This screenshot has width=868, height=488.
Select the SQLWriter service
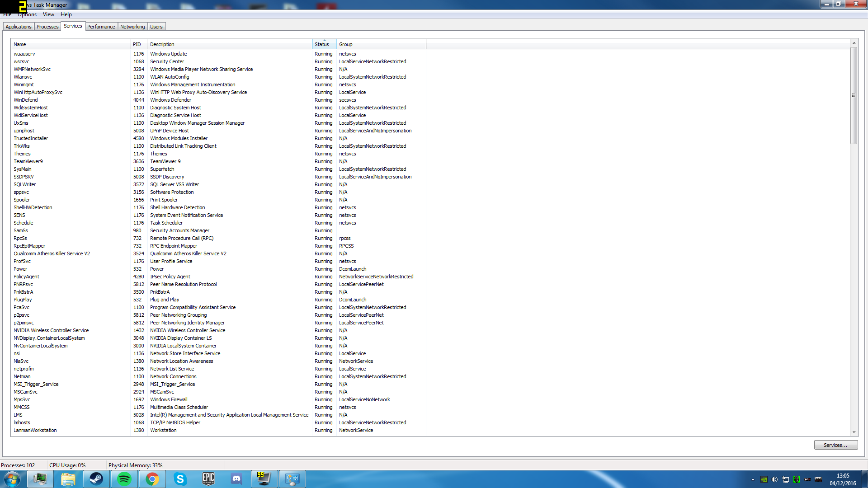coord(24,184)
